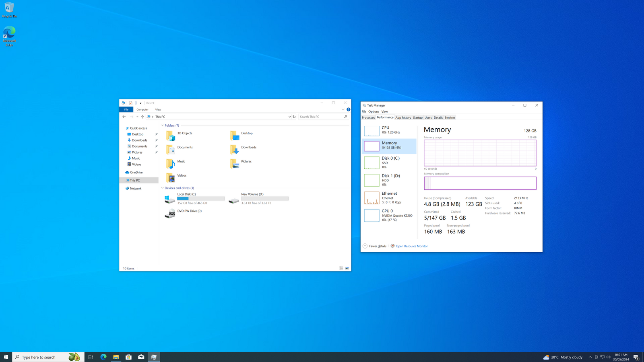
Task: Select Network in the navigation pane
Action: [x=136, y=189]
